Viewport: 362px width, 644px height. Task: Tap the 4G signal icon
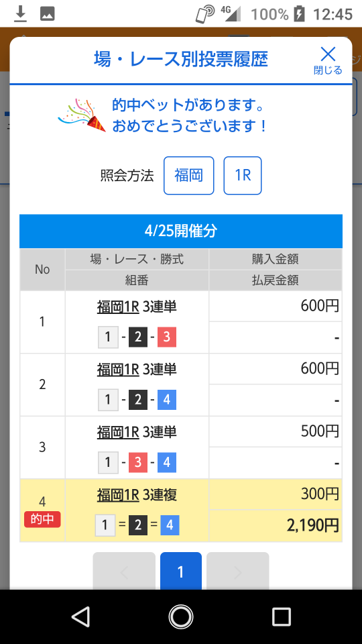[231, 13]
